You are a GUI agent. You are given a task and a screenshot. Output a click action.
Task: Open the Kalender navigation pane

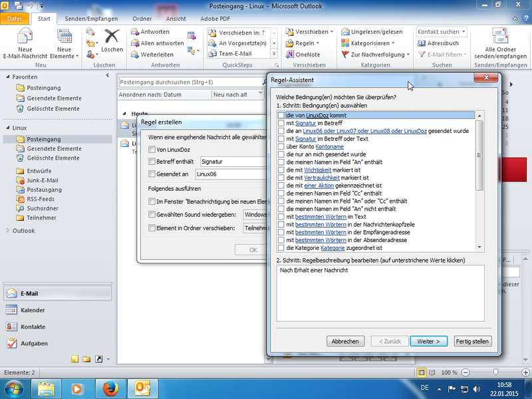coord(33,310)
